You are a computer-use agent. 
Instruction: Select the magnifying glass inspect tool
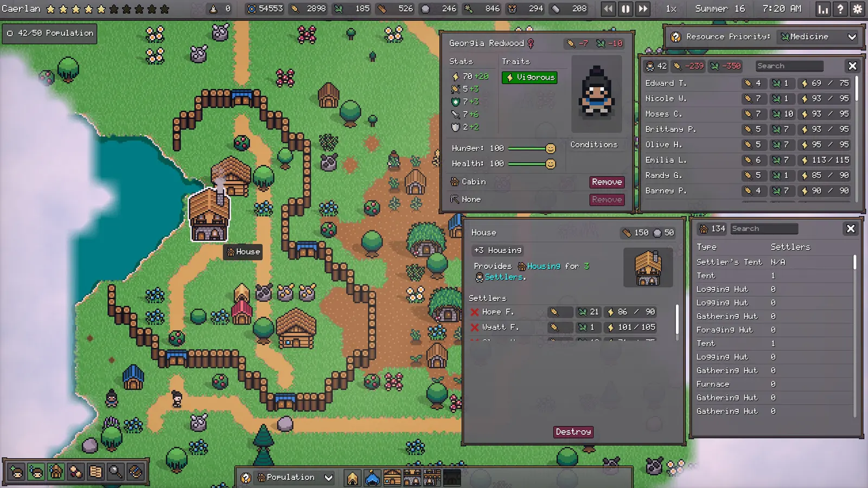tap(116, 472)
